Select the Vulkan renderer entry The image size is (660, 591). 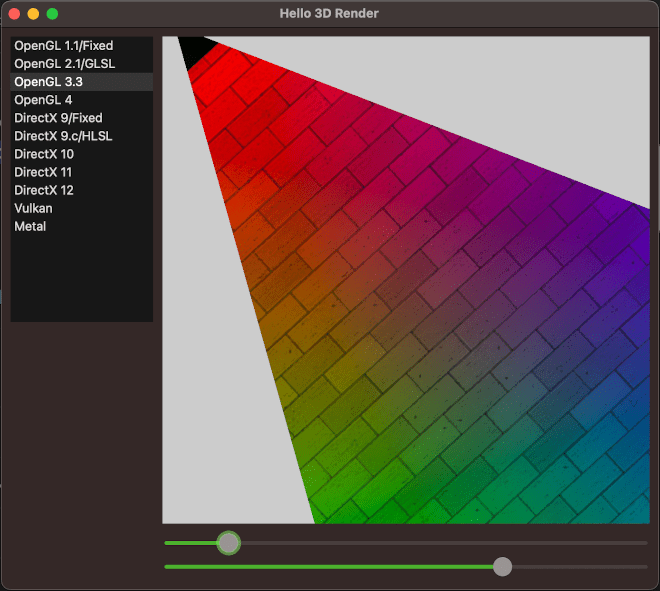[x=33, y=208]
